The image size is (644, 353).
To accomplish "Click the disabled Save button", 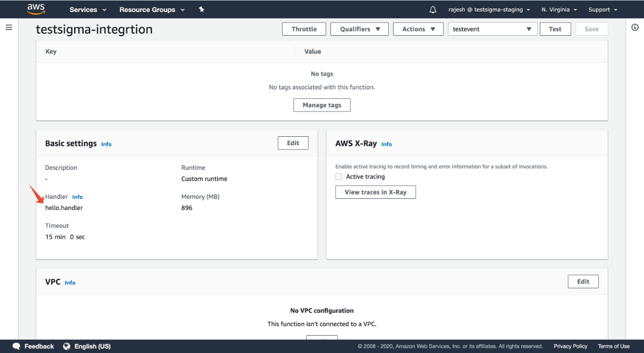I will point(591,29).
